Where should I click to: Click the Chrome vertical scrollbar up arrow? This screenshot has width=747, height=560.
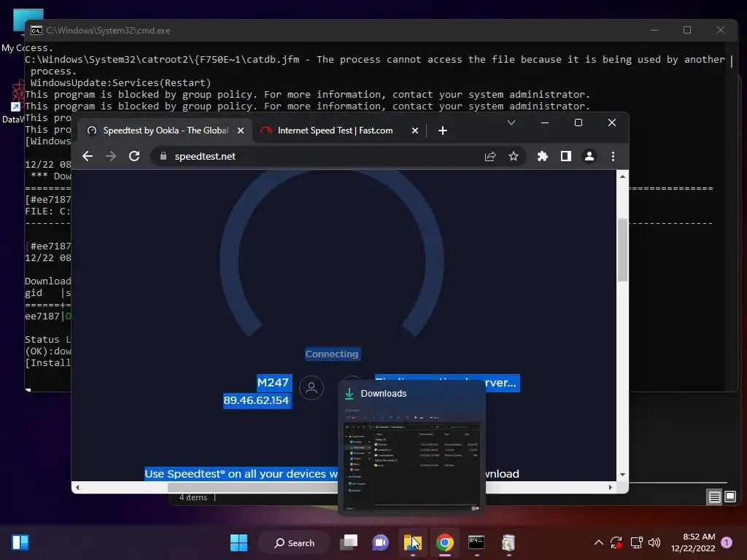pos(623,176)
